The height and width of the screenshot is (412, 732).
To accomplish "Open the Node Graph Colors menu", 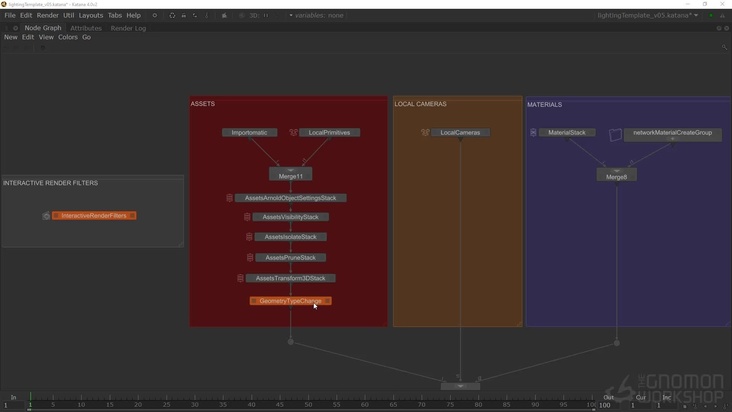I will [x=68, y=37].
